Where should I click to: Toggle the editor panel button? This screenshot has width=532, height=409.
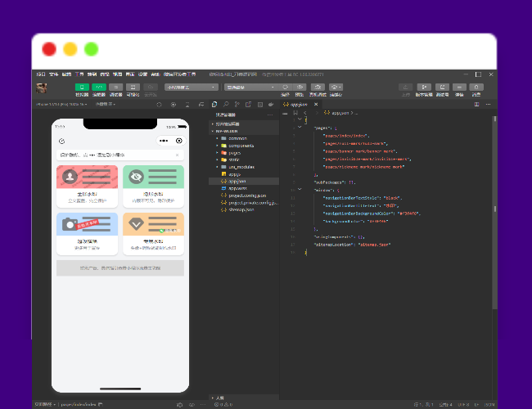click(99, 87)
